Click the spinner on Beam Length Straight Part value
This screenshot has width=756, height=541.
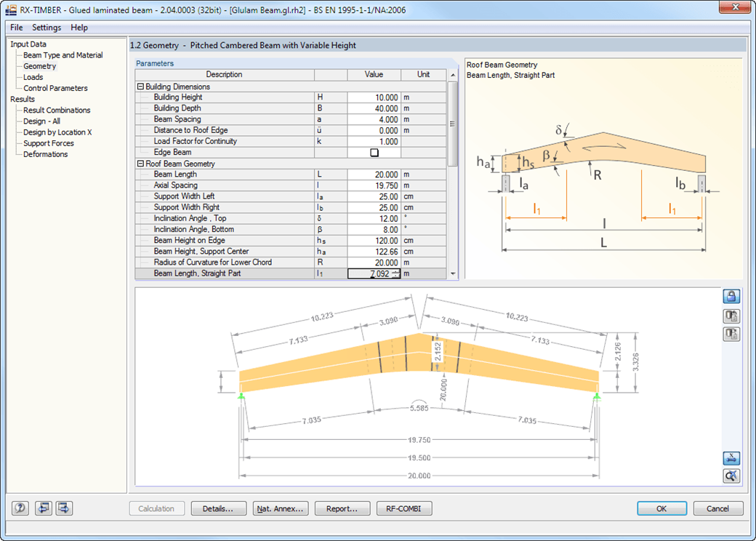pos(395,273)
